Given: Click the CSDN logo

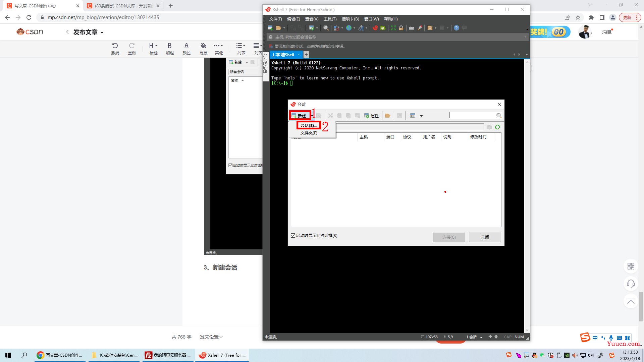Looking at the screenshot, I should click(x=30, y=32).
